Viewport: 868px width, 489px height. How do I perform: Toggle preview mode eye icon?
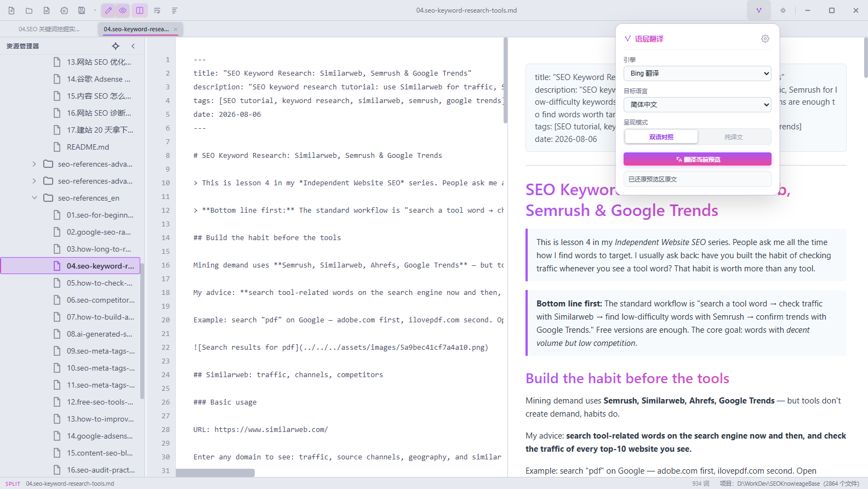point(123,10)
